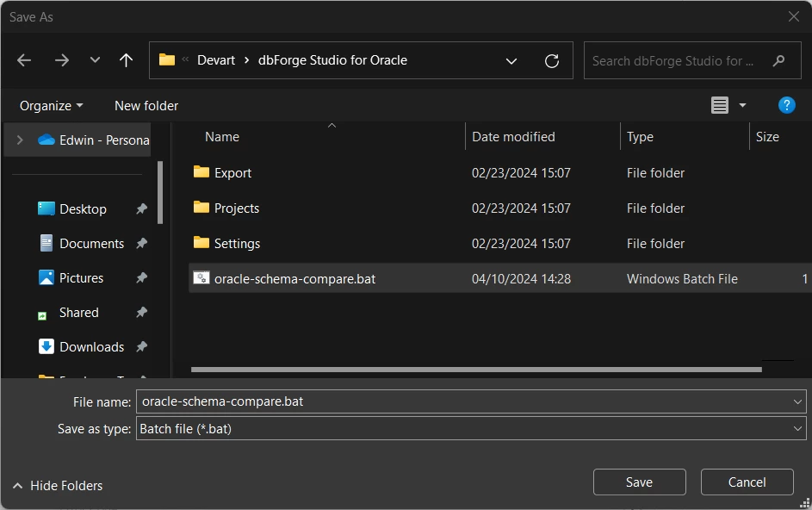Unpin Pictures using its pin icon
The height and width of the screenshot is (510, 812).
pos(141,277)
